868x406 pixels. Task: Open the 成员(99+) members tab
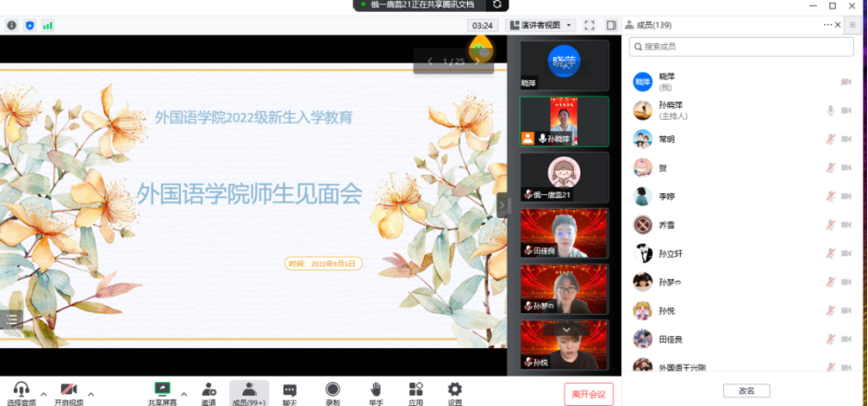[x=249, y=392]
